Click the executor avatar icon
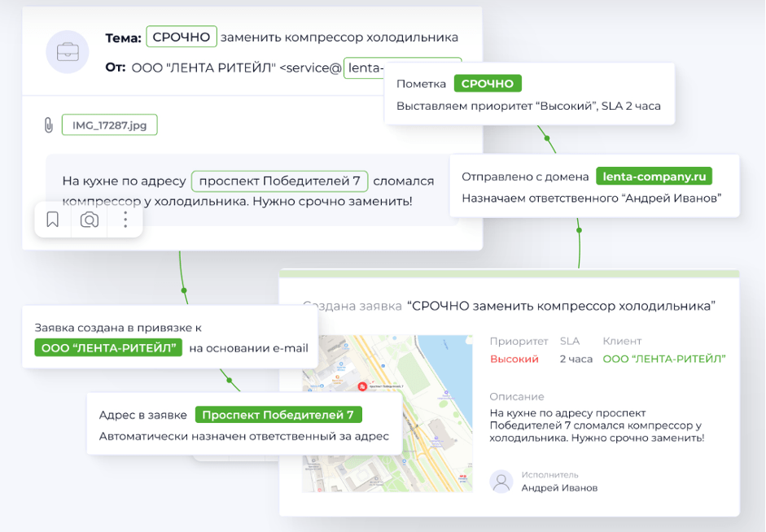Image resolution: width=766 pixels, height=532 pixels. 501,481
